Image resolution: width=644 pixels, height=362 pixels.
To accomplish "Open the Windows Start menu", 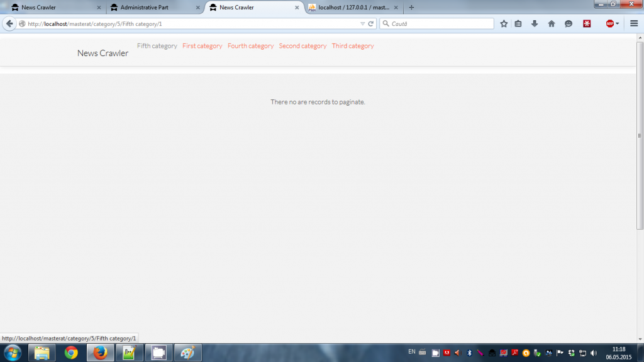I will 13,353.
